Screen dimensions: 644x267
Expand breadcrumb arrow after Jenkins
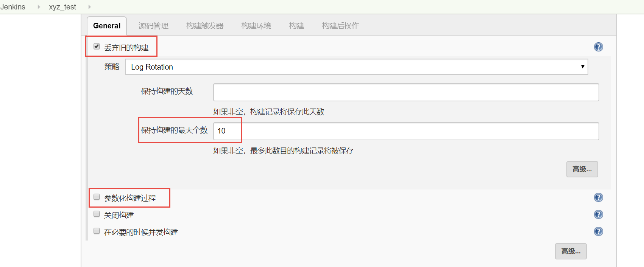(39, 7)
